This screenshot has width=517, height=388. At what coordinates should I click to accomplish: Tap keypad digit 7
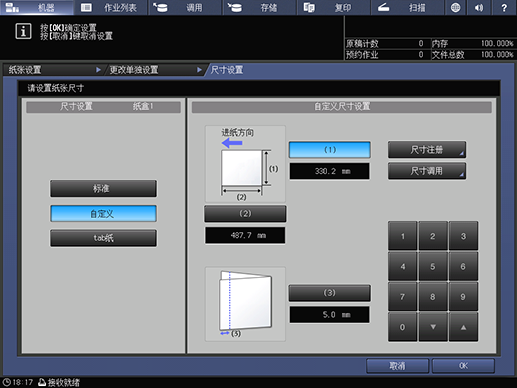point(403,297)
